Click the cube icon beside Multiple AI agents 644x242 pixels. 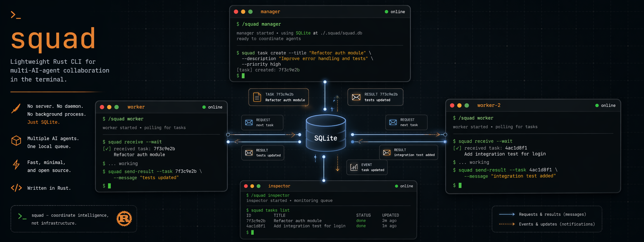tap(16, 141)
